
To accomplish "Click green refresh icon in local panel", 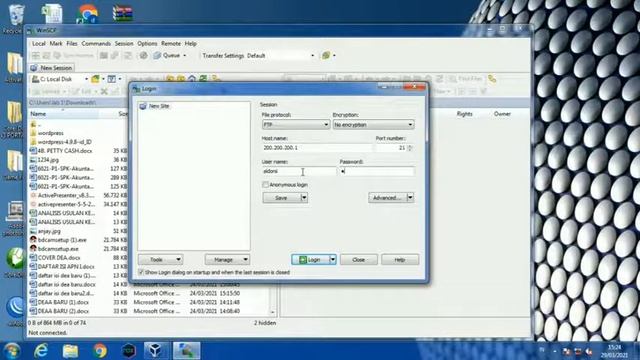I will [x=203, y=78].
